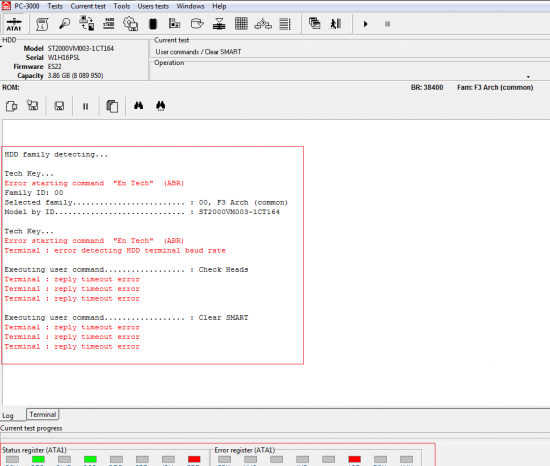Open the PC-3000 menu
Screen dimensions: 550x466
coord(27,6)
